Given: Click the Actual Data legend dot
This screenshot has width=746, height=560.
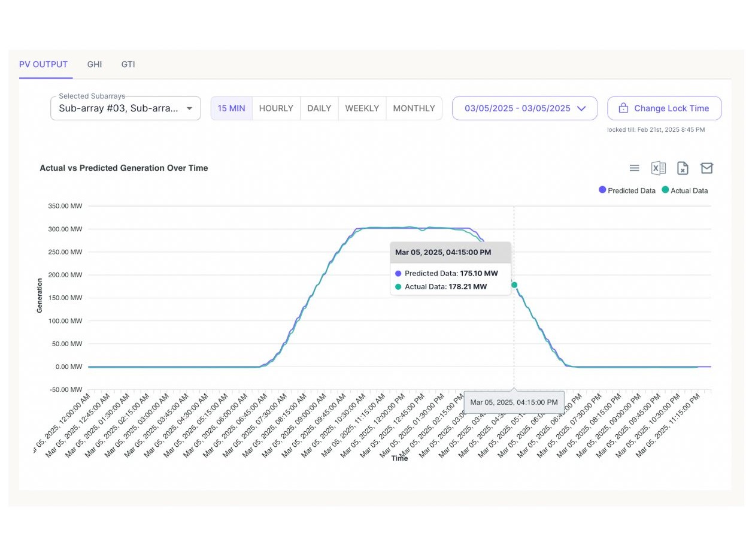Looking at the screenshot, I should [x=665, y=190].
